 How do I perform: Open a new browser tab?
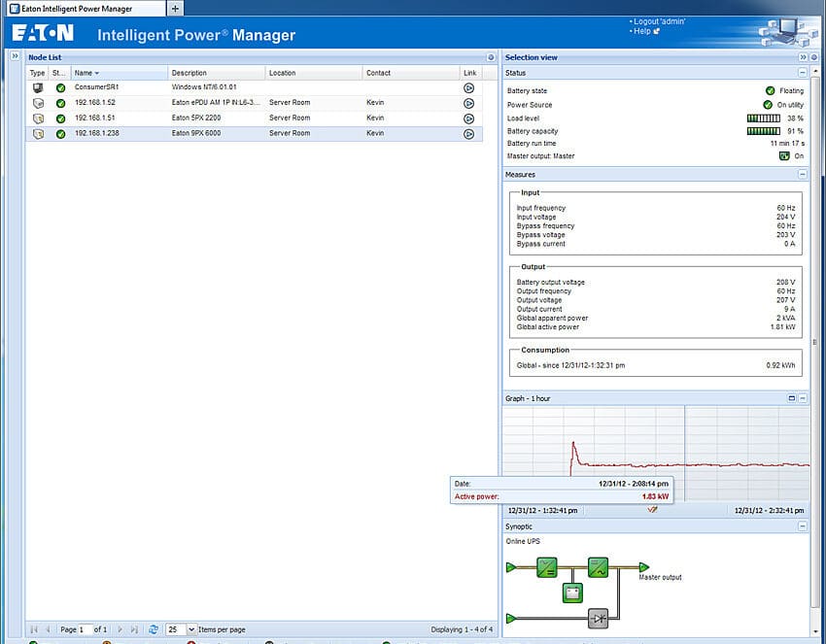(175, 9)
